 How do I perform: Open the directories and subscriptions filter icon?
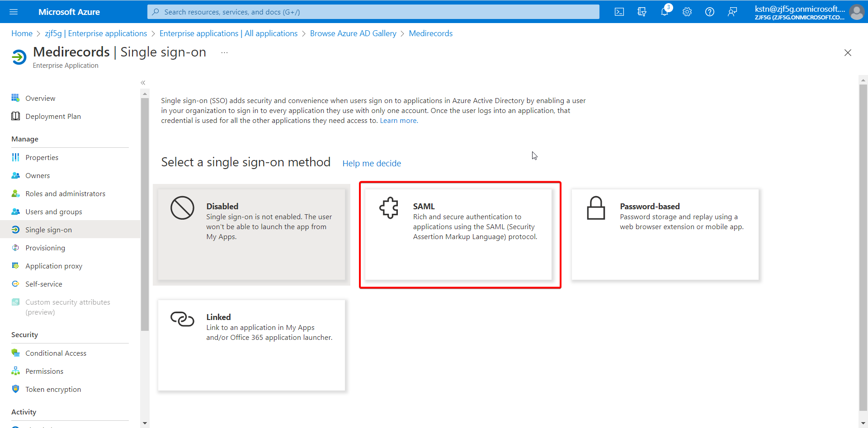642,12
